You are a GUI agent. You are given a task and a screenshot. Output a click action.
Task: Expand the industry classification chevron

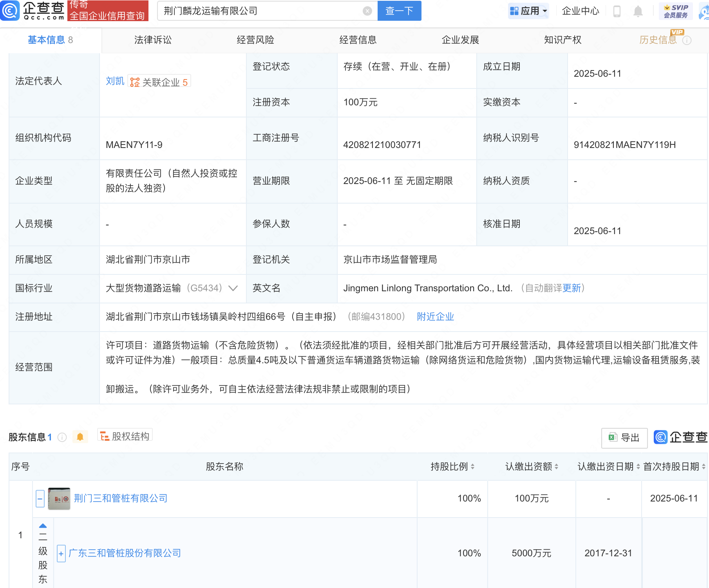(x=233, y=289)
